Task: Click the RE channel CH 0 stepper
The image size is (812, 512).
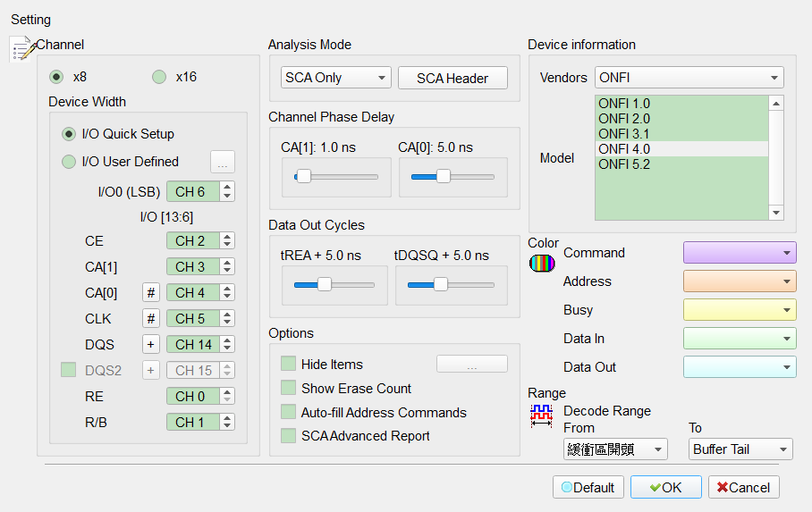Action: coord(227,396)
